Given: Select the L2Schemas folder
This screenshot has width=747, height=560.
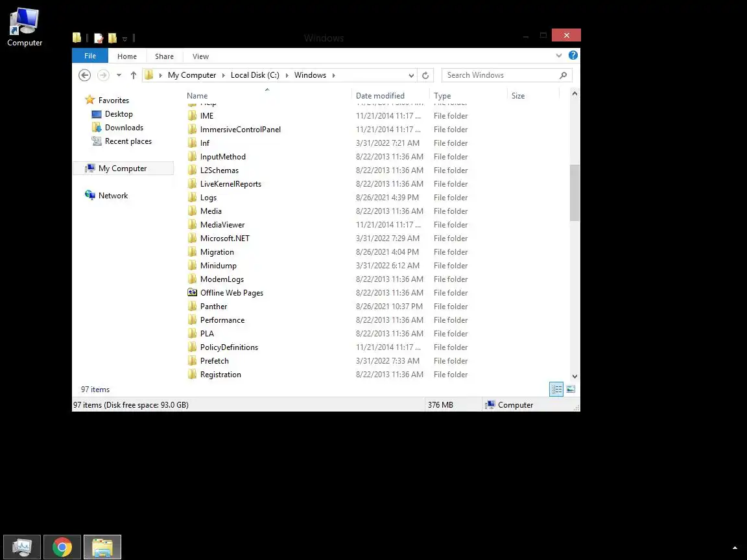Looking at the screenshot, I should coord(219,170).
